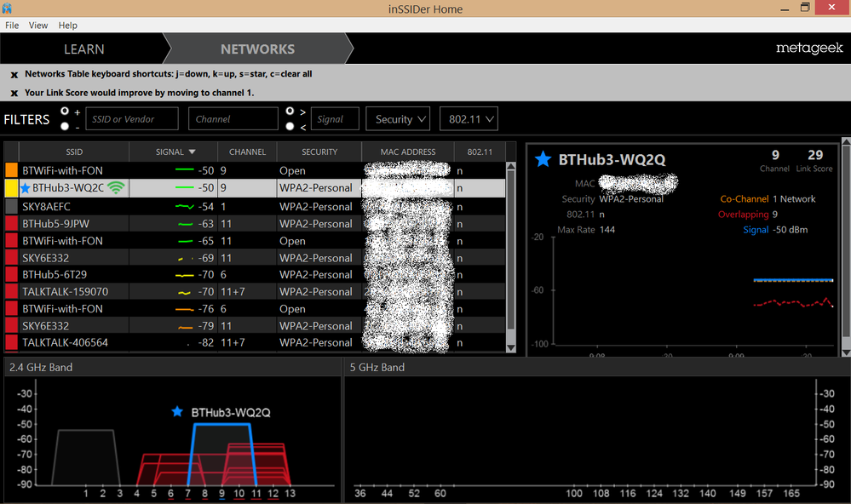Image resolution: width=851 pixels, height=504 pixels.
Task: Select BTWiFi-with-FON row on channel 6
Action: click(x=255, y=309)
